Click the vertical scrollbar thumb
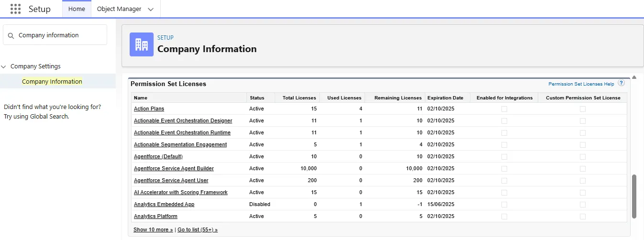644x240 pixels. [634, 196]
